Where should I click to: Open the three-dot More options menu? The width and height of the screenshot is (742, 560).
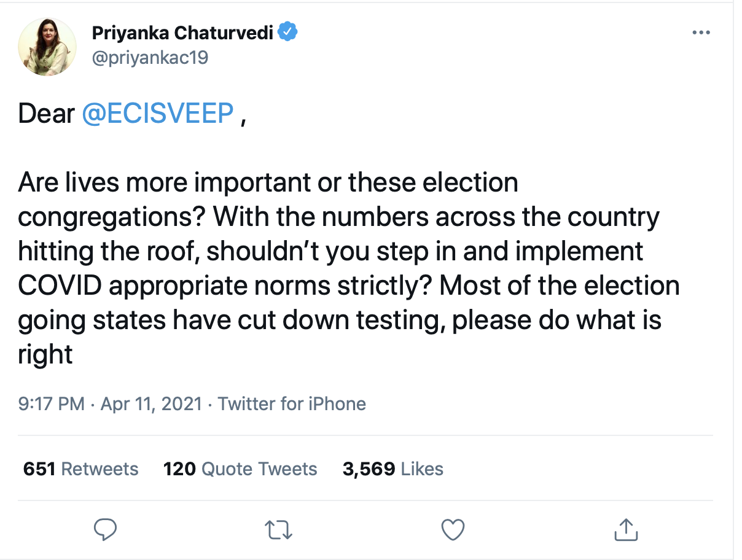click(x=700, y=33)
